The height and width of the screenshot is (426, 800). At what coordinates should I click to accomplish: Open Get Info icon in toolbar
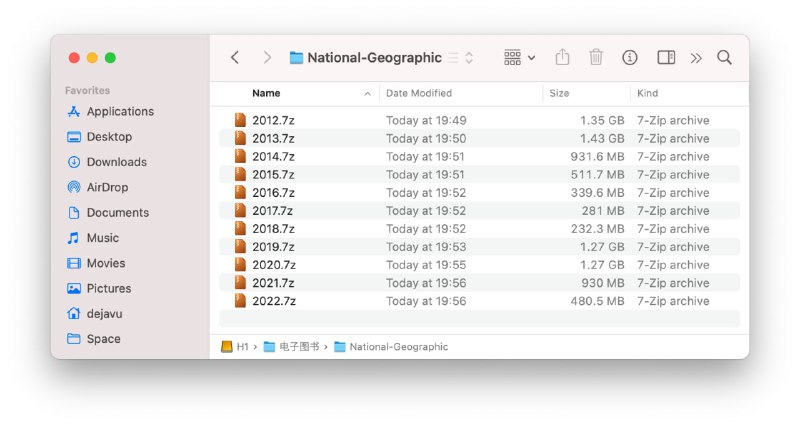pyautogui.click(x=630, y=58)
